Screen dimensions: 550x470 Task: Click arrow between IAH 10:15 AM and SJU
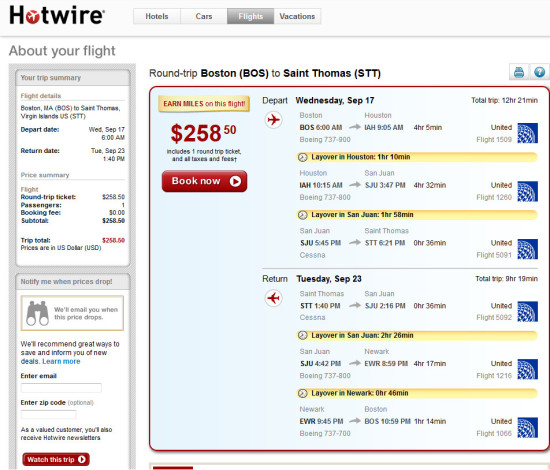[x=355, y=184]
